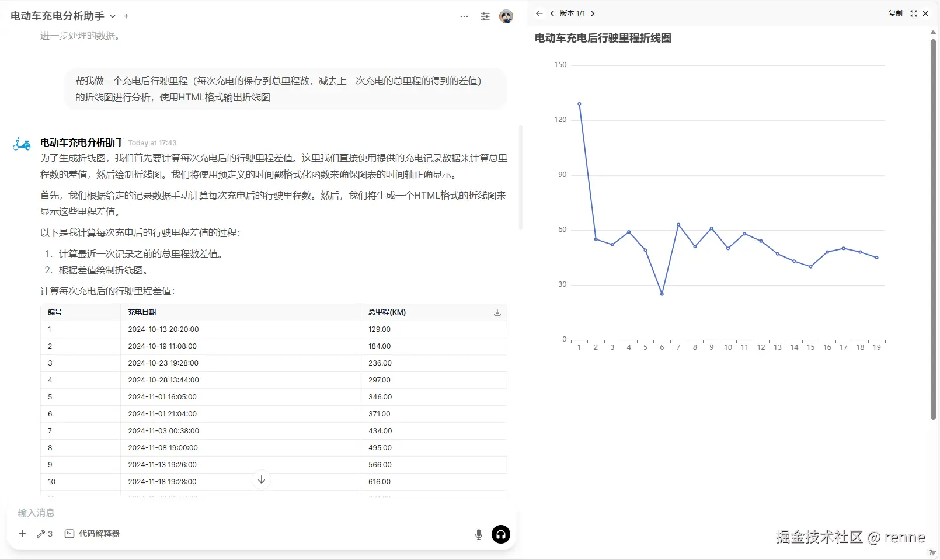Go to the next artifact version chevron
Image resolution: width=940 pixels, height=560 pixels.
pos(593,13)
